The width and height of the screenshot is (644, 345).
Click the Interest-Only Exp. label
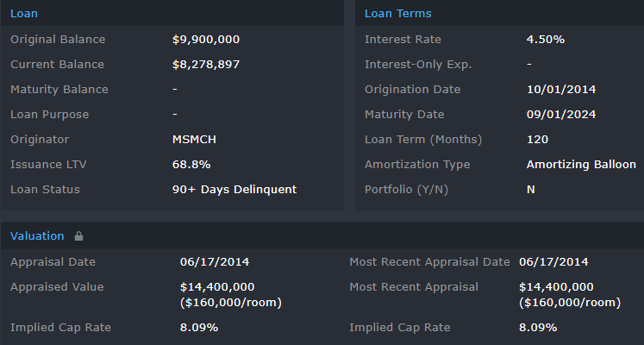pyautogui.click(x=418, y=65)
